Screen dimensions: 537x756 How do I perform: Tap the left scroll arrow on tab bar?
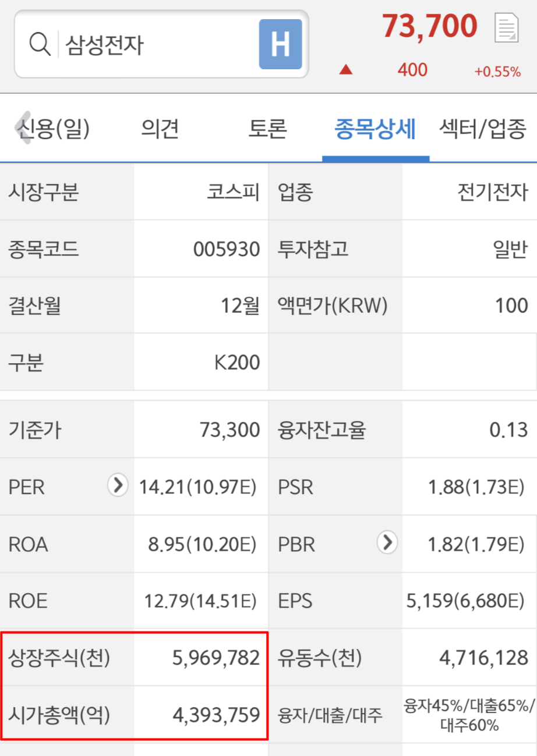[x=22, y=129]
